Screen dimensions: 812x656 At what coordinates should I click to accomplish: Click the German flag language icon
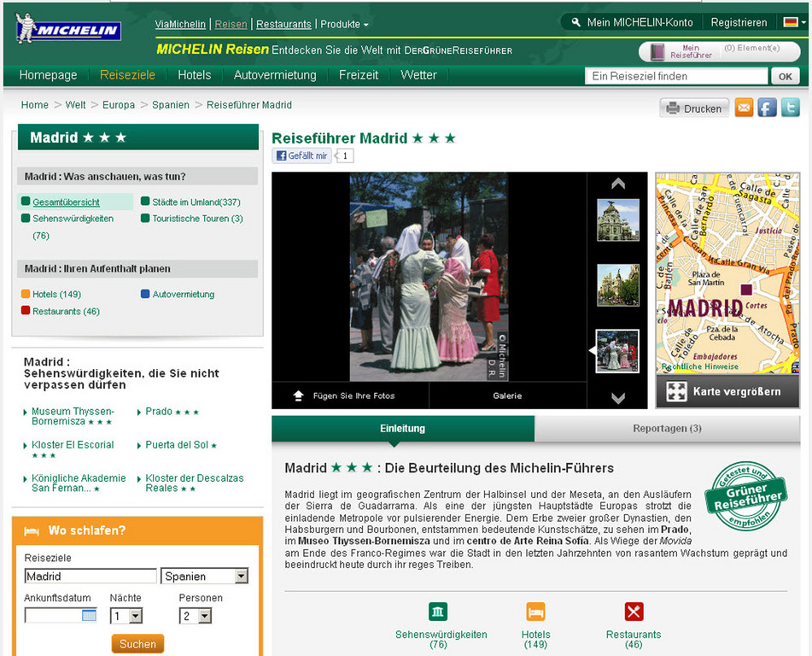tap(791, 22)
